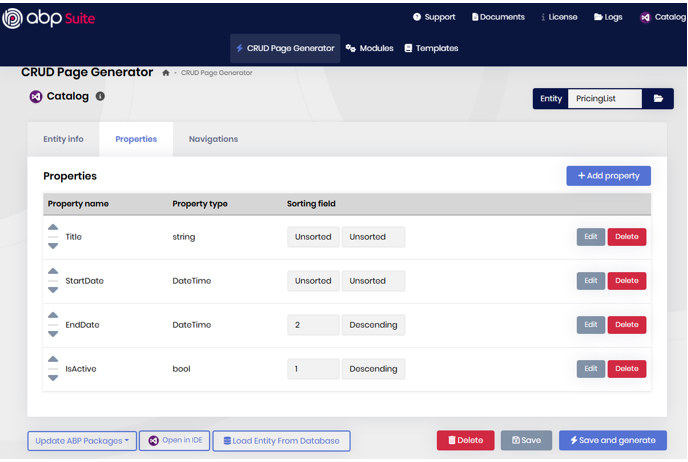Delete the IsActive property
688x462 pixels.
[x=627, y=369]
